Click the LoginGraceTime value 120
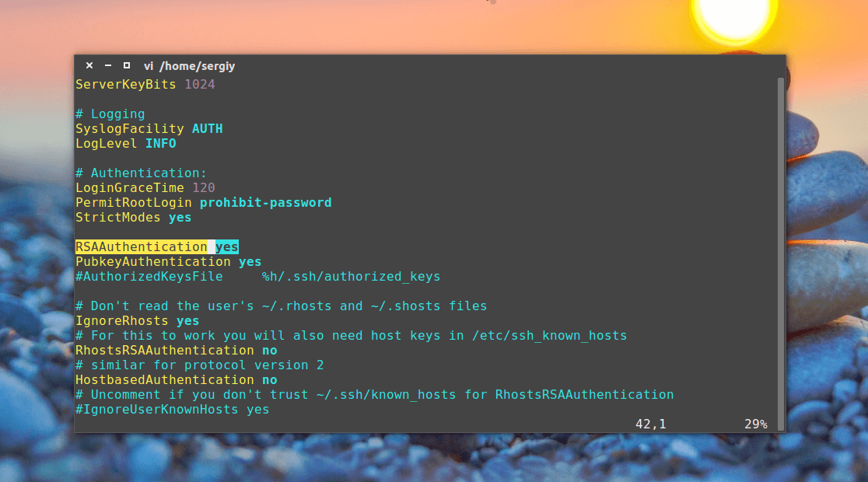Screen dimensions: 868x482 (204, 187)
